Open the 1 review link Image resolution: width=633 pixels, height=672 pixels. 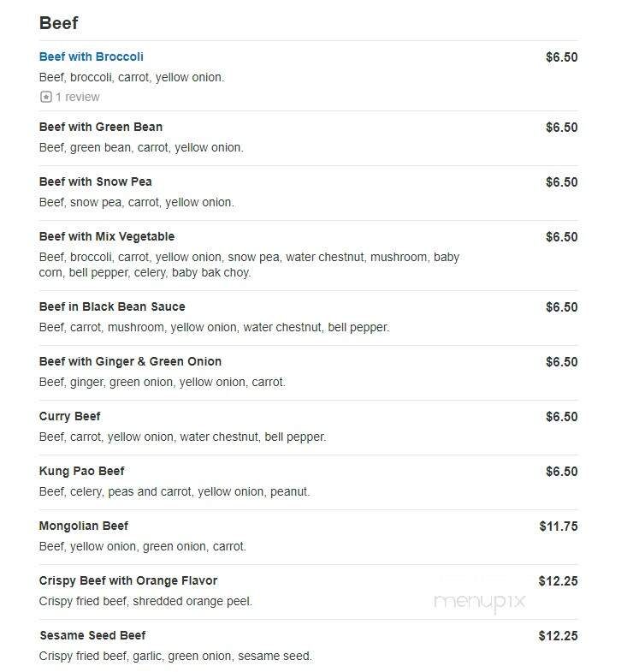[x=78, y=97]
